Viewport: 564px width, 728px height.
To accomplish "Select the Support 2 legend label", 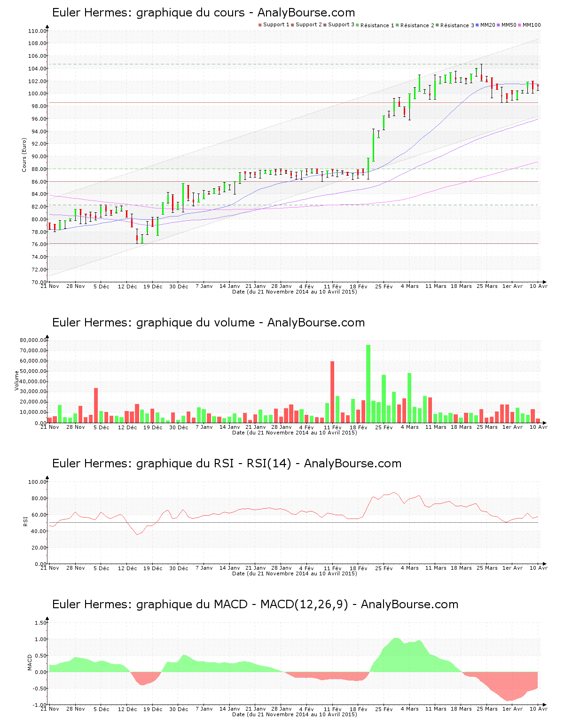I will (x=309, y=25).
